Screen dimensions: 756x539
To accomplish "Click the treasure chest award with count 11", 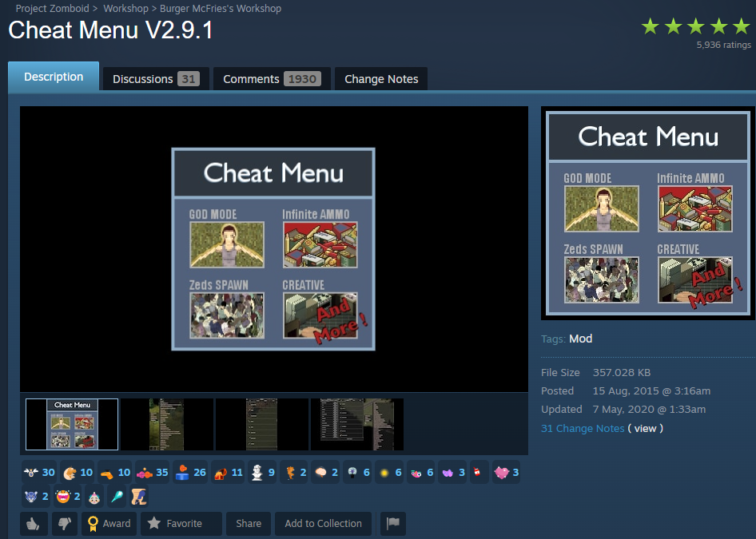I will [x=228, y=473].
